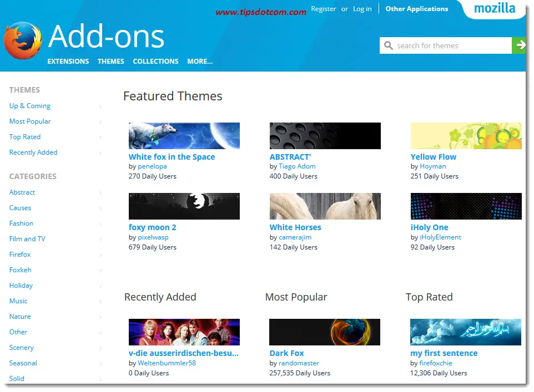Image resolution: width=534 pixels, height=392 pixels.
Task: Click the Register link
Action: tap(324, 9)
